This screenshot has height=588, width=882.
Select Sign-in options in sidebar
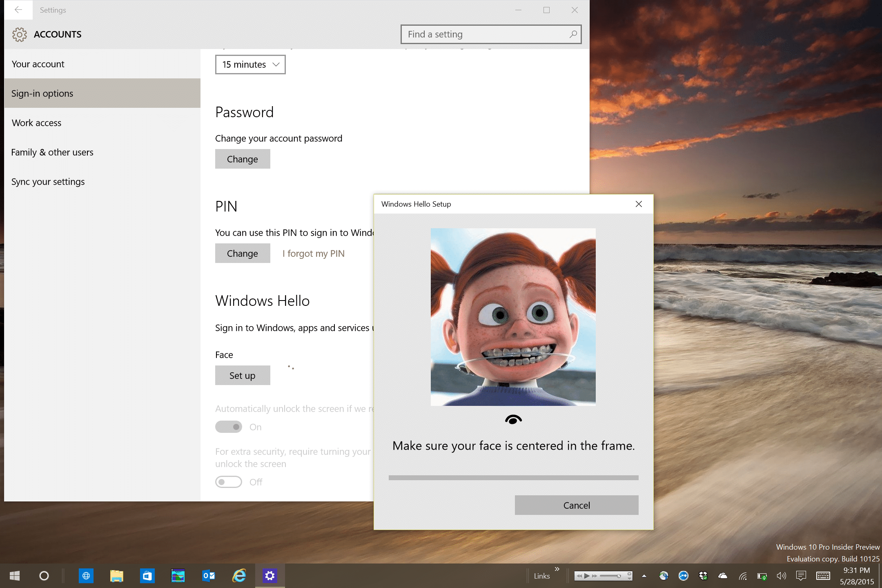[x=102, y=94]
